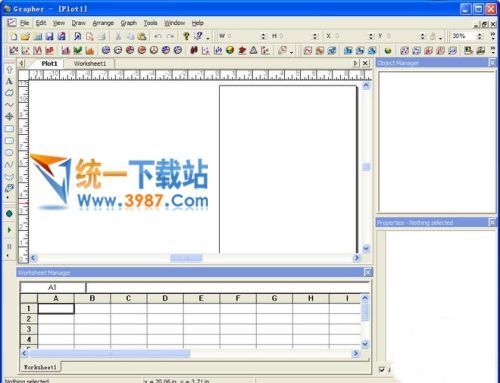500x383 pixels.
Task: Select the Worksheet1 sheet tab at bottom
Action: [x=40, y=367]
